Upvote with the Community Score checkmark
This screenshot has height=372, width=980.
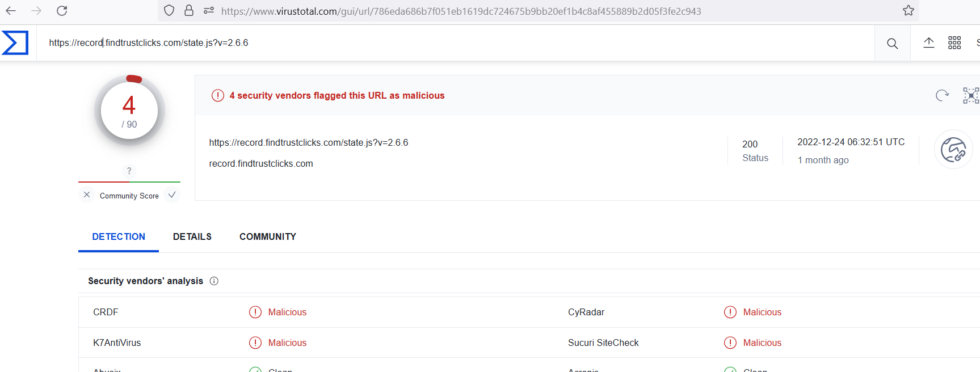(x=172, y=195)
